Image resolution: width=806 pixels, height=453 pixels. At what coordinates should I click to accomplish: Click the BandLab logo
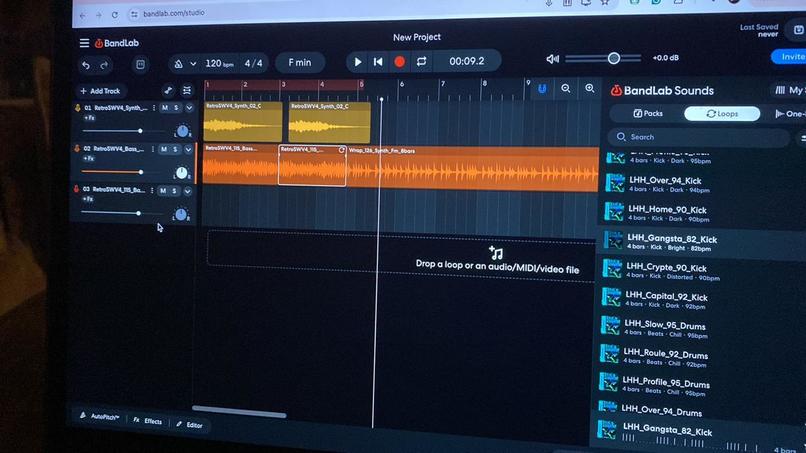point(117,43)
